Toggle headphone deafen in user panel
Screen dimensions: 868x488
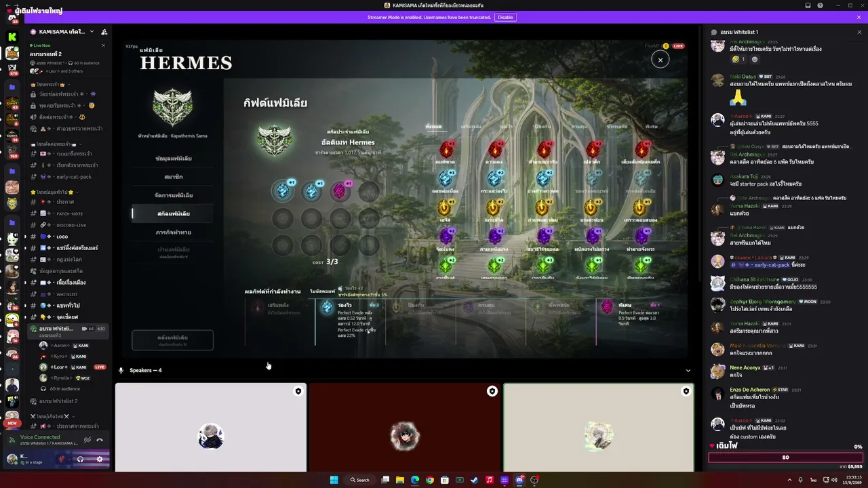pos(80,459)
